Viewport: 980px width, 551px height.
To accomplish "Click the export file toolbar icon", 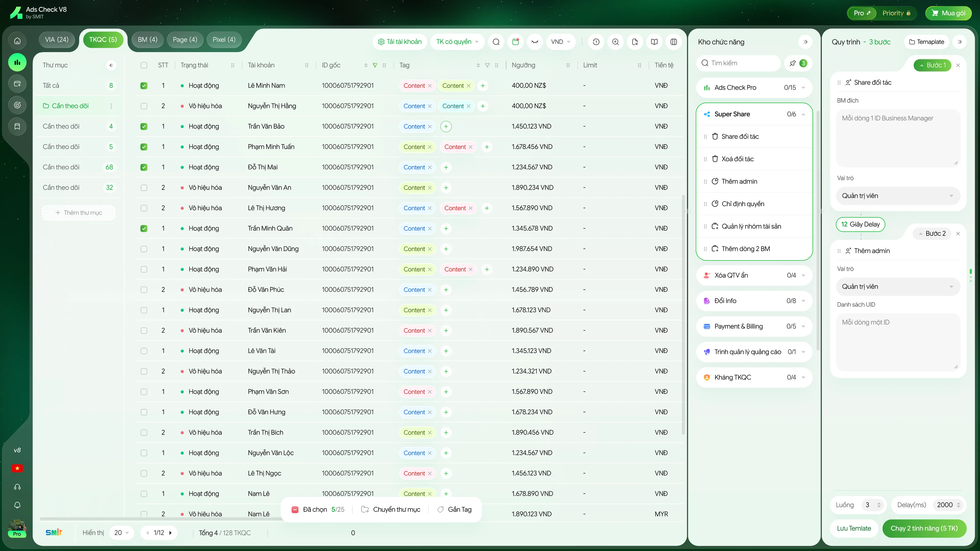I will [x=635, y=42].
